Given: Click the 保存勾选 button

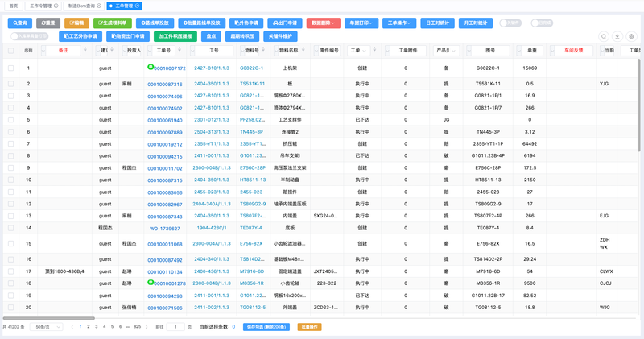Looking at the screenshot, I should click(266, 327).
